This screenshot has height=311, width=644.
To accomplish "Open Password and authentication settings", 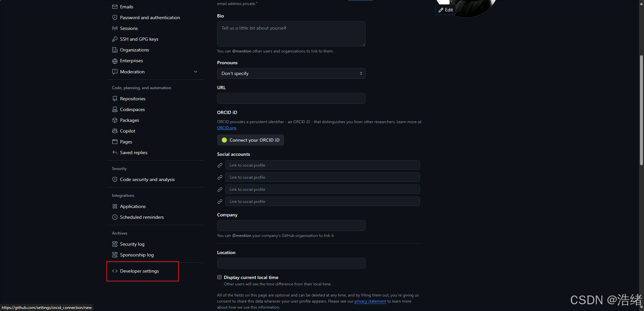I will 150,18.
